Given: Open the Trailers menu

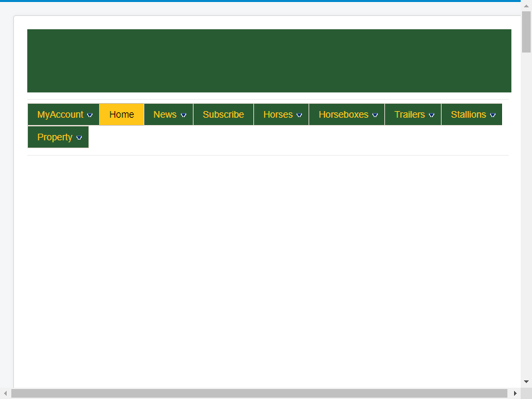Looking at the screenshot, I should pos(413,114).
